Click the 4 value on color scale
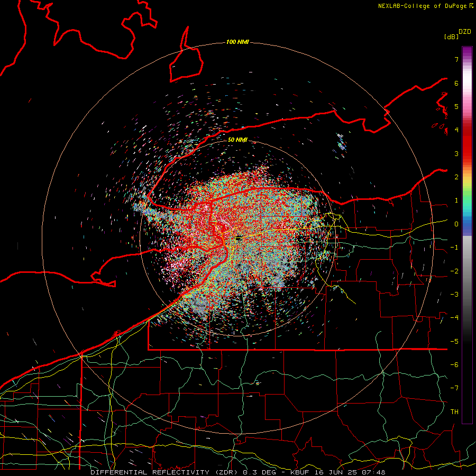Screen dimensions: 476x476 point(456,130)
